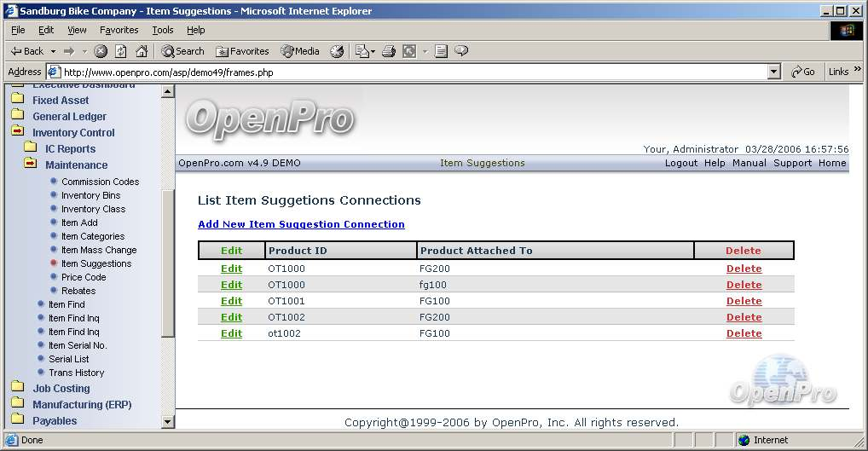Click the sidebar scroll down arrow
Viewport: 868px width, 451px height.
pyautogui.click(x=167, y=421)
